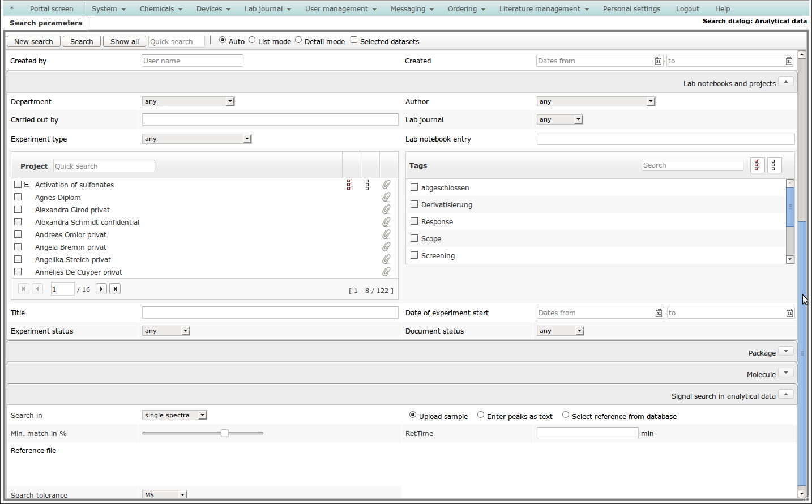Click the Carried out by text field
This screenshot has height=504, width=812.
click(270, 119)
